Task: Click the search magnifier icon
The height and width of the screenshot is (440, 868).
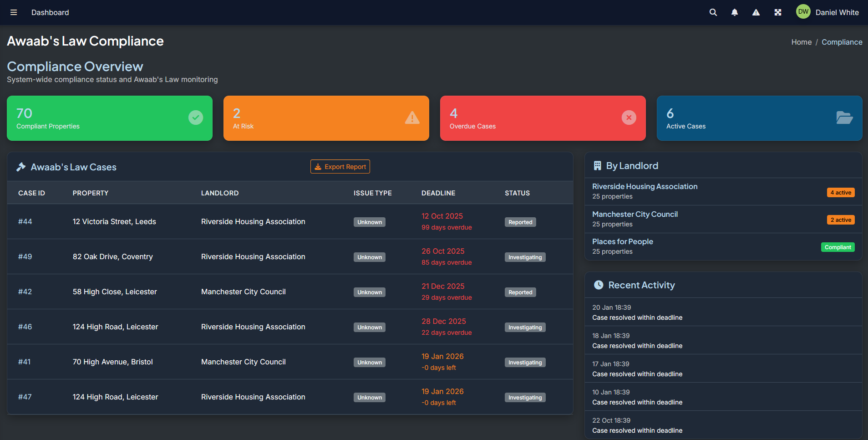Action: pos(713,12)
